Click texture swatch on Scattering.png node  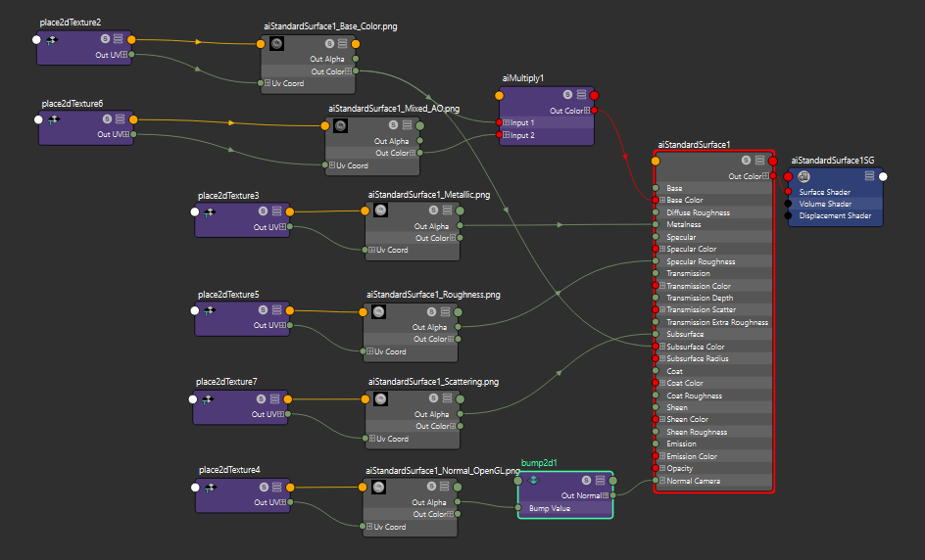click(380, 399)
